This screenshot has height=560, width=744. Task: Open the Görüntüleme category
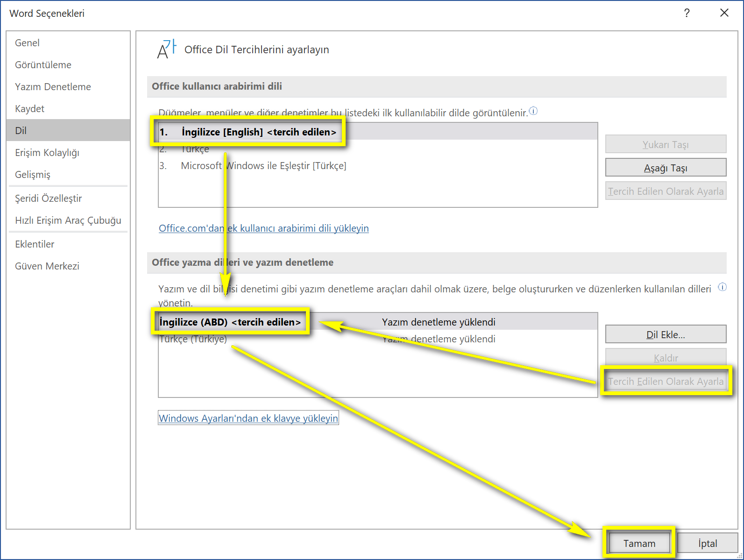68,65
